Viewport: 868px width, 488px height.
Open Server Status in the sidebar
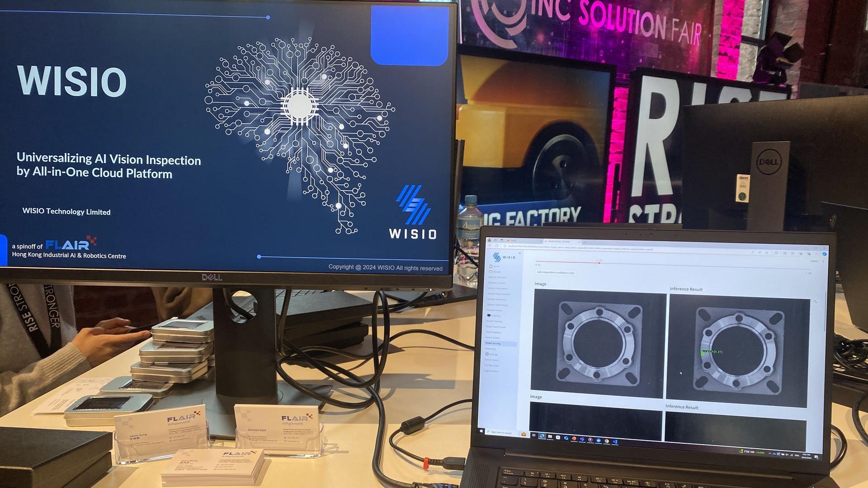coord(492,360)
